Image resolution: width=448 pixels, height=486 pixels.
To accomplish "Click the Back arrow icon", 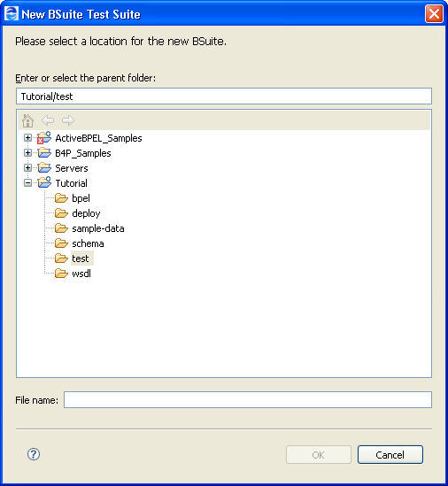I will point(48,120).
